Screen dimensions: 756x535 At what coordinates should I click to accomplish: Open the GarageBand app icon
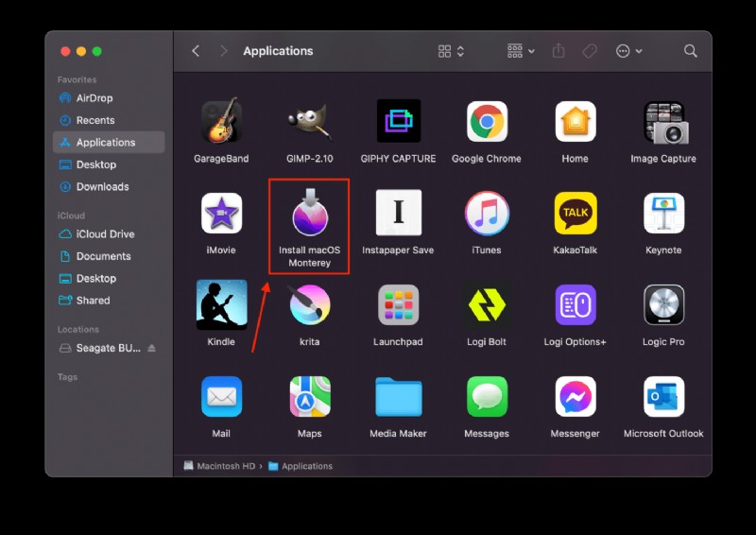click(x=221, y=122)
